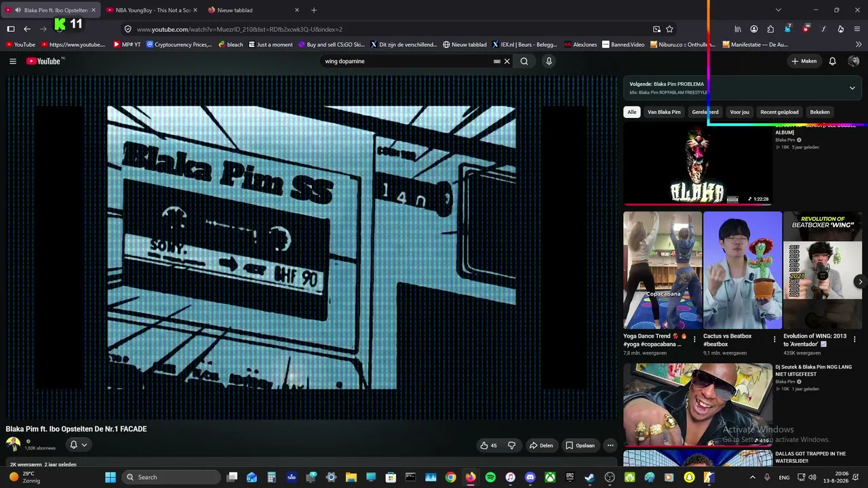Dislike the video with thumbs down
868x488 pixels.
(512, 445)
